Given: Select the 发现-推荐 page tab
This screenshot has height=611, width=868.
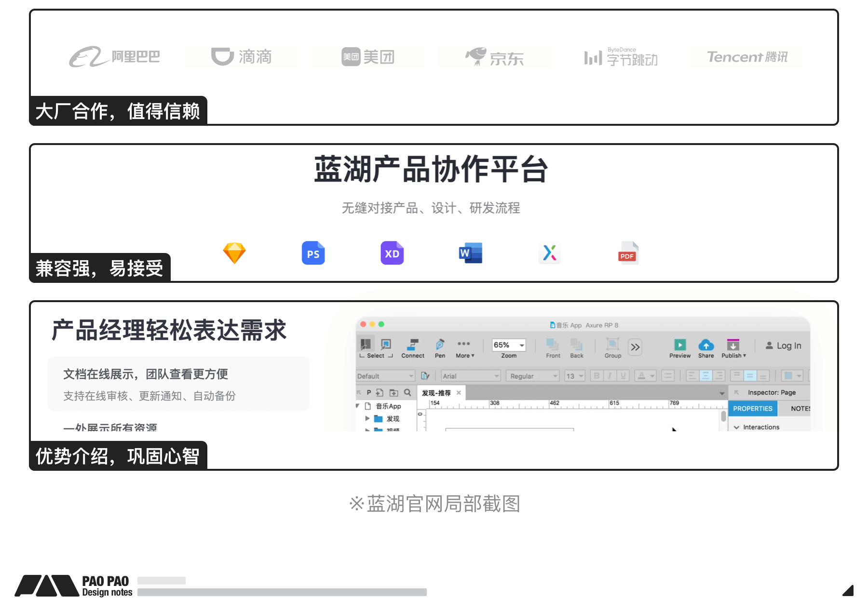Looking at the screenshot, I should (436, 393).
